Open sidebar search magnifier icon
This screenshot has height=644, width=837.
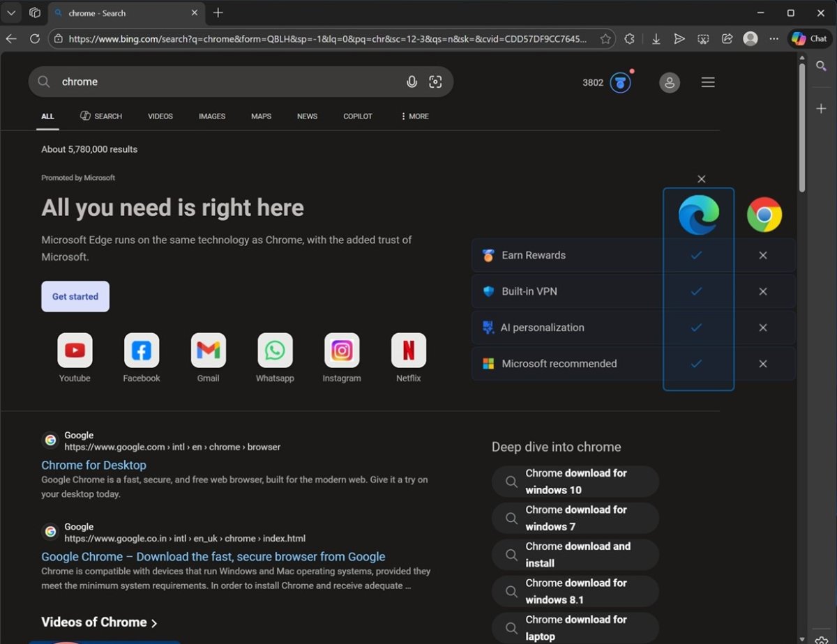coord(821,66)
